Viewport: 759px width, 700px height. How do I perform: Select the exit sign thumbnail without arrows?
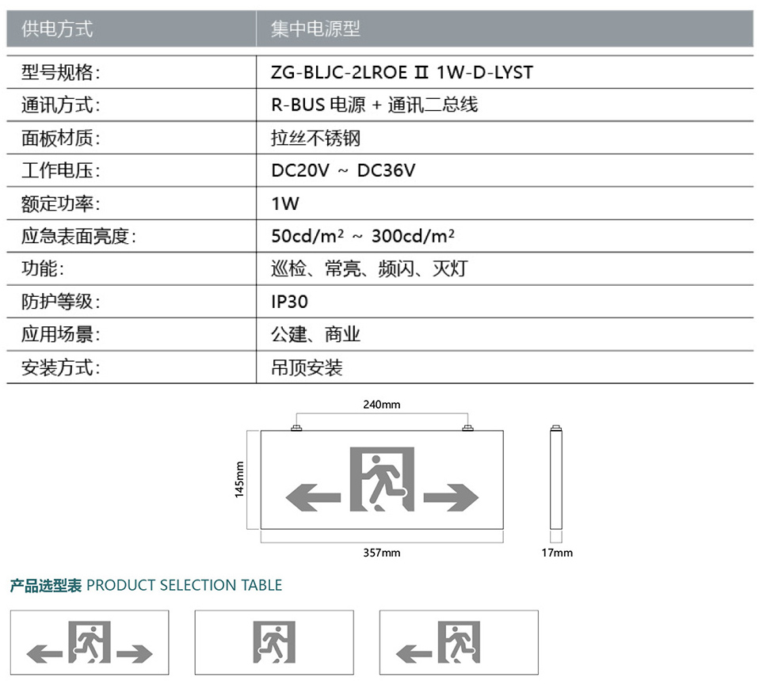tap(274, 642)
